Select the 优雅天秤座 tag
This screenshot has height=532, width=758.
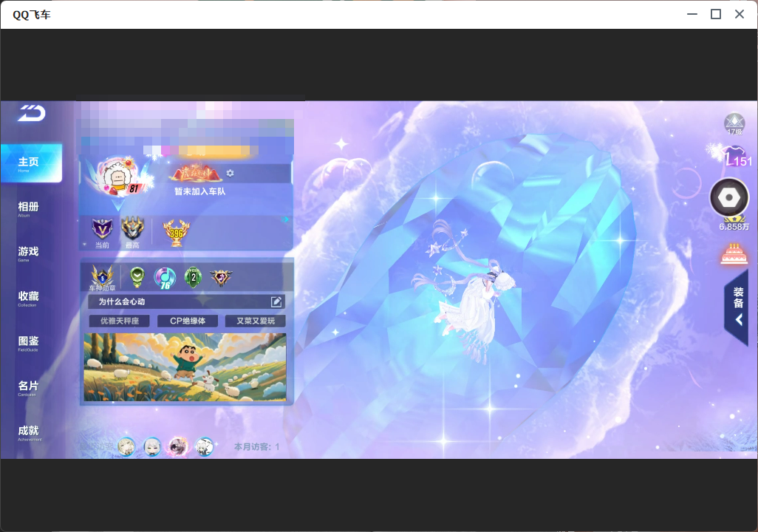[120, 321]
